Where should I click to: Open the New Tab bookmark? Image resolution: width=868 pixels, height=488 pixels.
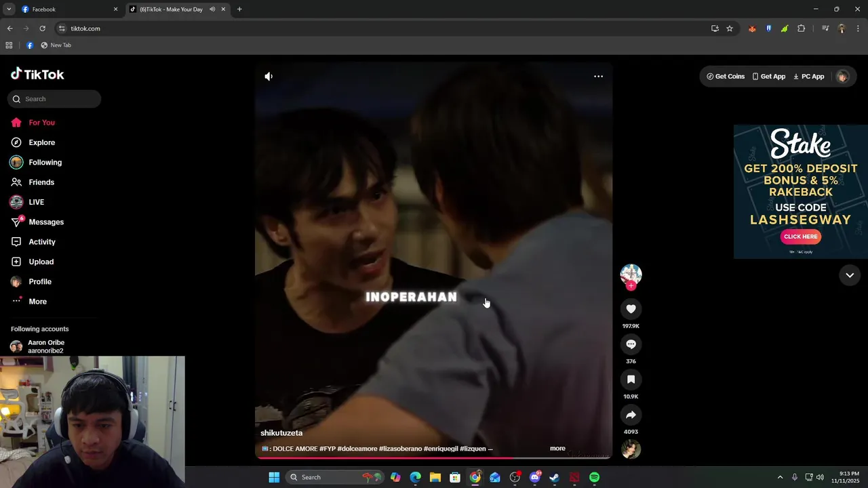[56, 45]
